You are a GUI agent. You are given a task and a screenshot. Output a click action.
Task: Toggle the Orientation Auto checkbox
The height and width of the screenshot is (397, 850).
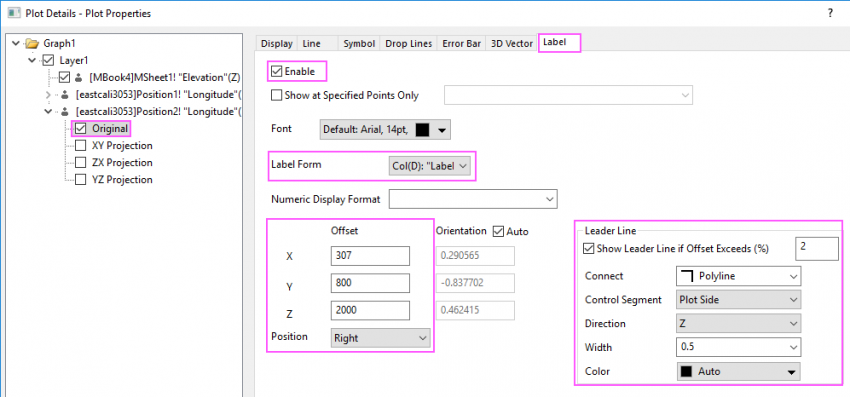[x=498, y=231]
